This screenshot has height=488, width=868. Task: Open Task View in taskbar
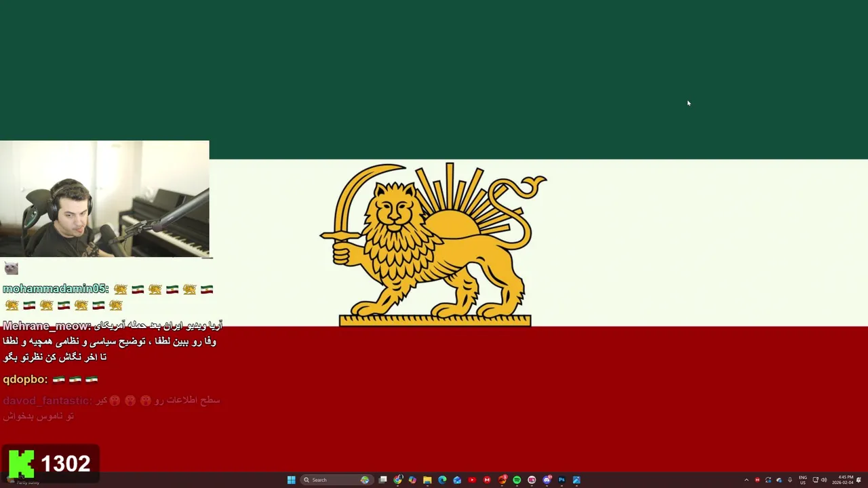tap(382, 480)
